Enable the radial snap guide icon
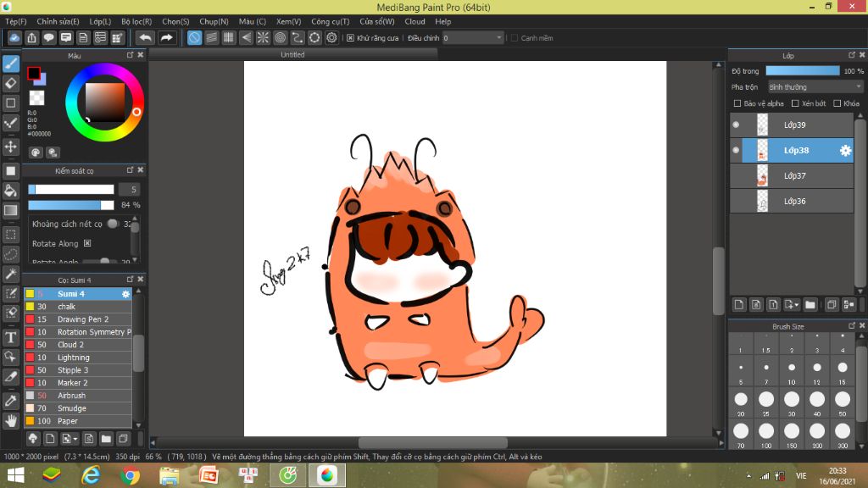Screen dimensions: 868x488 click(x=263, y=38)
